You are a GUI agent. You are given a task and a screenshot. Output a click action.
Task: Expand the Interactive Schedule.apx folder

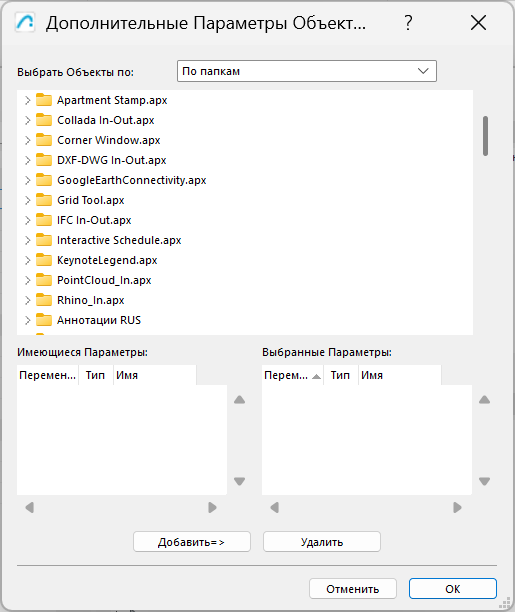click(x=27, y=240)
